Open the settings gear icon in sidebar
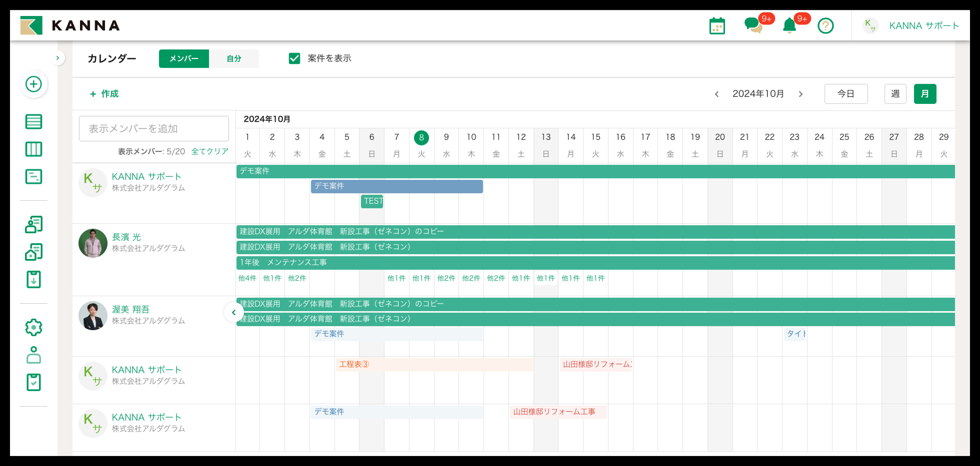The width and height of the screenshot is (980, 466). 33,327
